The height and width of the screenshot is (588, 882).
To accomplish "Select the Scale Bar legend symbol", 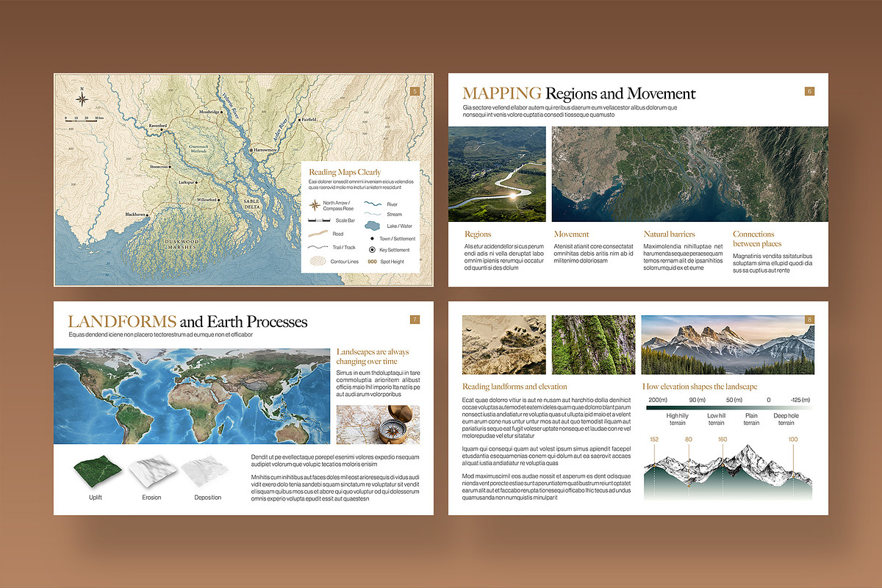I will 319,220.
